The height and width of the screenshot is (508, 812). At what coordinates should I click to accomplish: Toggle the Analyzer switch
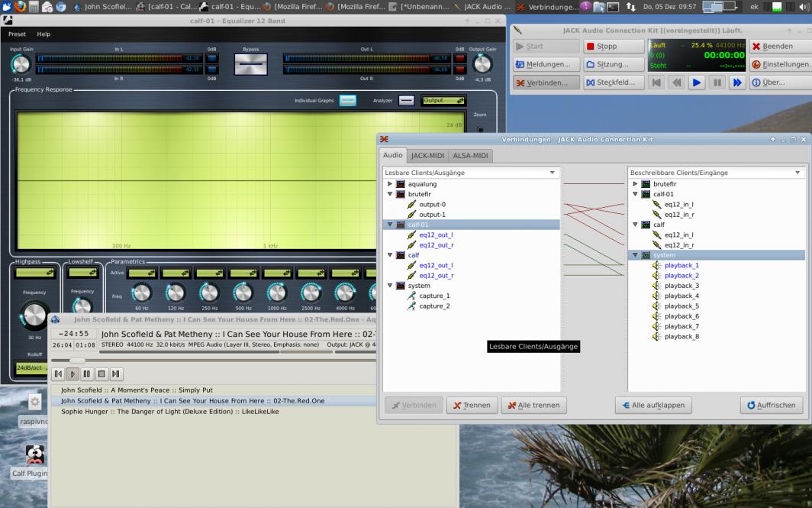point(406,100)
